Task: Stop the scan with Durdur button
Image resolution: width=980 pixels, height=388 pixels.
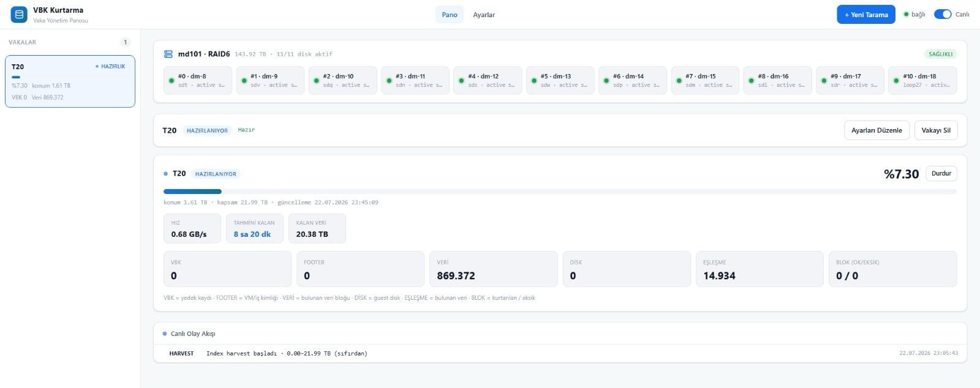Action: click(941, 174)
